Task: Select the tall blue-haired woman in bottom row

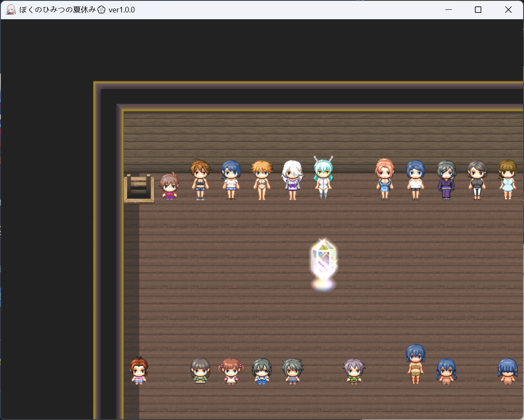Action: (416, 364)
